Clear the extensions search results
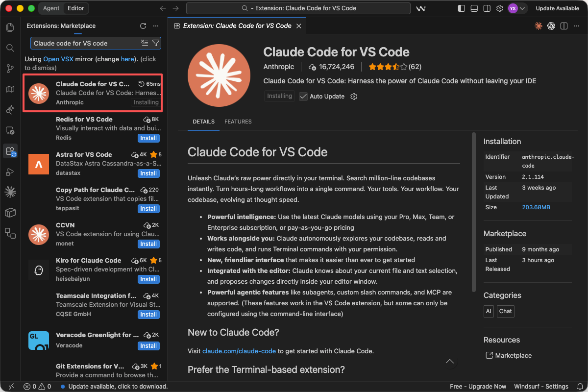The image size is (588, 392). click(145, 43)
